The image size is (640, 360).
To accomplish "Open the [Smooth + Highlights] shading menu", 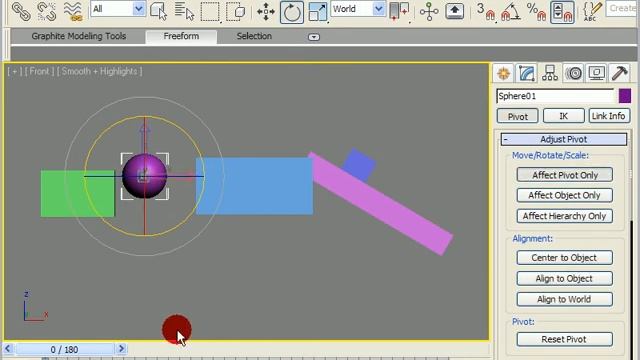I will (100, 71).
